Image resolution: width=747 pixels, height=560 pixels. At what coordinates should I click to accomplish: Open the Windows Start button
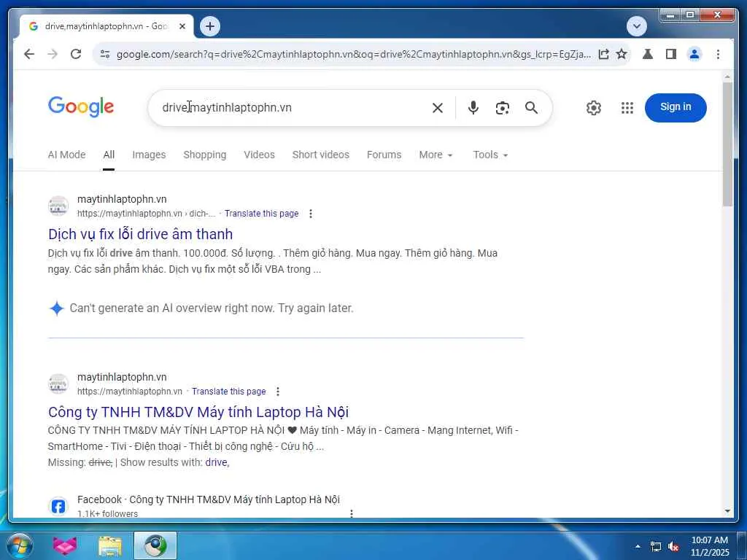20,545
